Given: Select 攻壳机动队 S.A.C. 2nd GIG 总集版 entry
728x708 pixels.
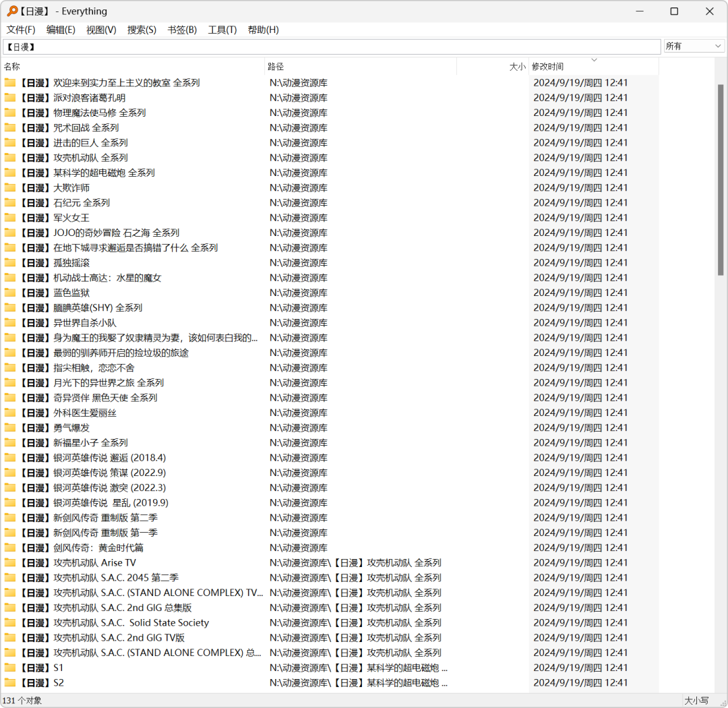Looking at the screenshot, I should coord(105,608).
